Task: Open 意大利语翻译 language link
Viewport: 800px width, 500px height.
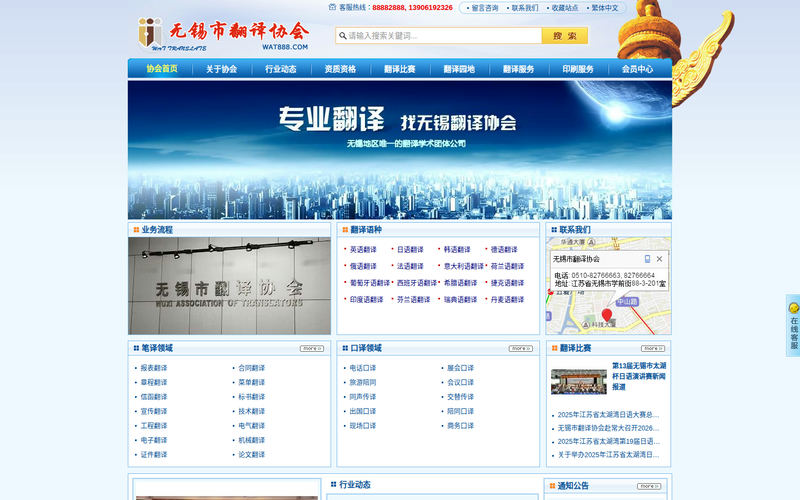Action: pos(464,266)
